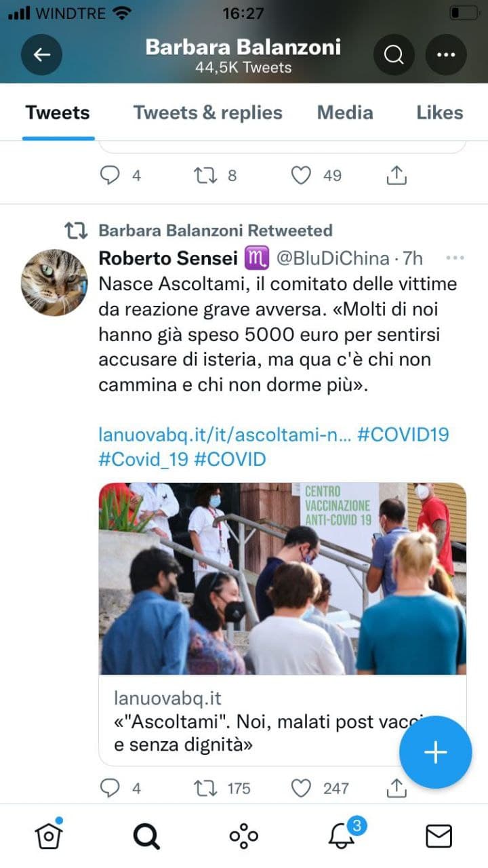Share Roberto Sensei's tweet via share icon
Viewport: 488px width, 868px height.
(396, 787)
